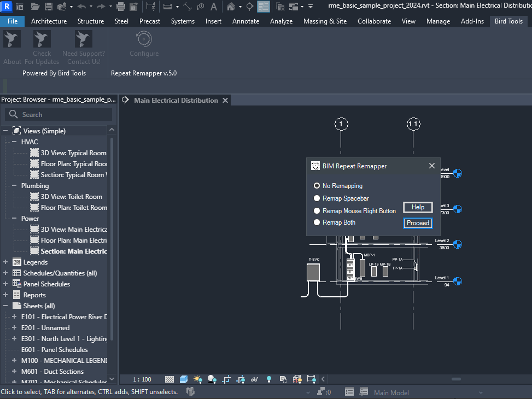Toggle Visual Style cube icon in view bar

click(184, 379)
